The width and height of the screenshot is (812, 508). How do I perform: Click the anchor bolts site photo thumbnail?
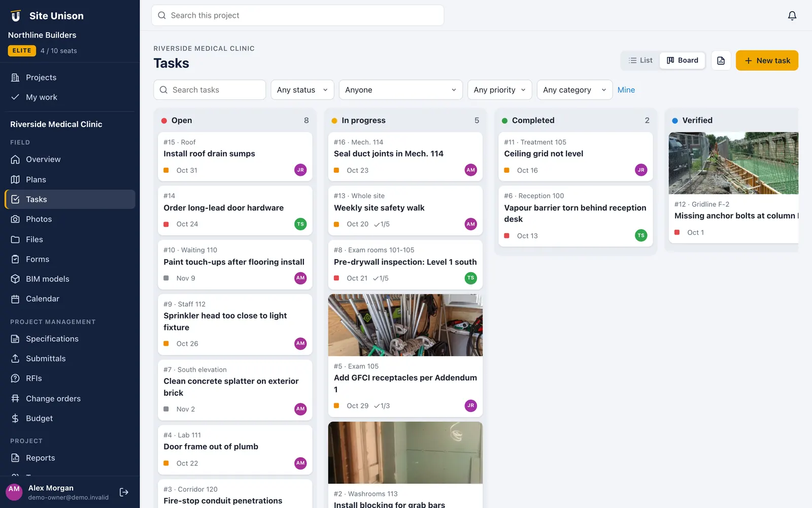click(733, 163)
